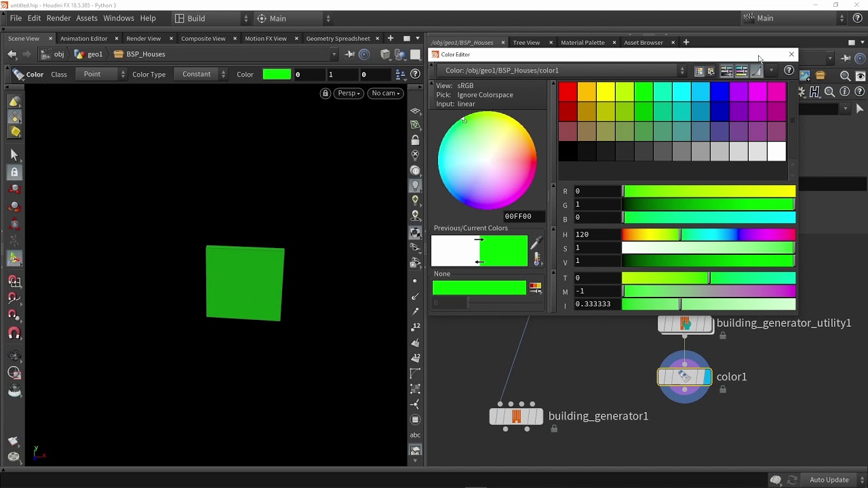Open the Assets menu

click(87, 18)
